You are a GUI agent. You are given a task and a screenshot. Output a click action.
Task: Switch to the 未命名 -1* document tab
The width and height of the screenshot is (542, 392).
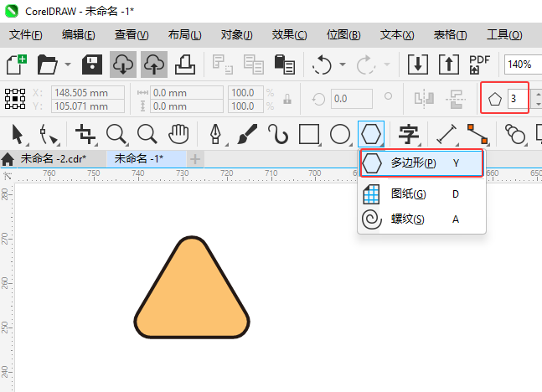[x=139, y=159]
